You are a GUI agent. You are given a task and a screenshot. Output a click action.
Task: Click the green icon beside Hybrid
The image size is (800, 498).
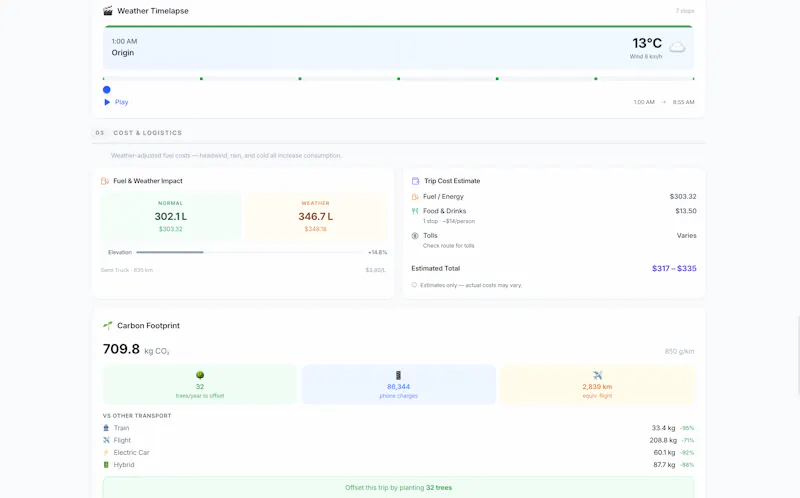click(x=106, y=464)
